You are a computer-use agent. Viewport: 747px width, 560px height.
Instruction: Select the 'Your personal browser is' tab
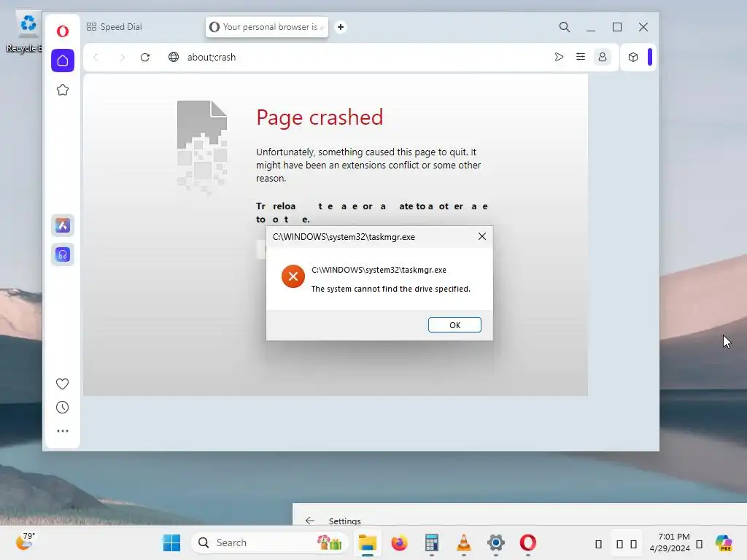267,27
